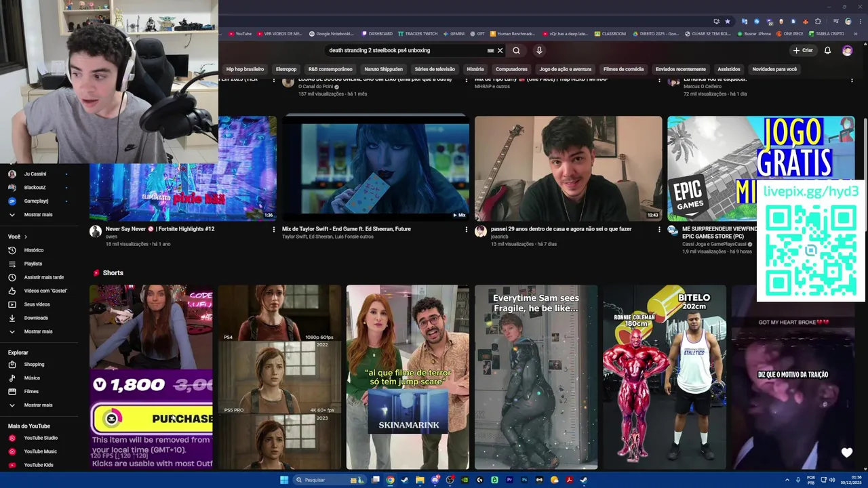
Task: Click the Criar button
Action: pos(802,50)
